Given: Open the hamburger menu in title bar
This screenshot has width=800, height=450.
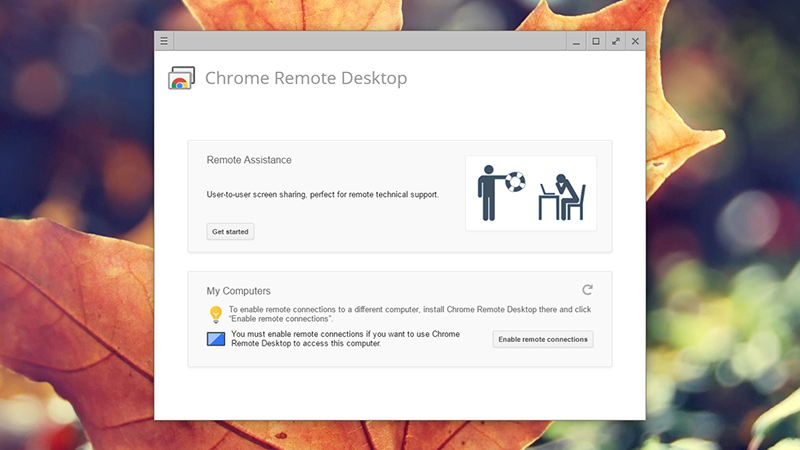Looking at the screenshot, I should pos(164,41).
